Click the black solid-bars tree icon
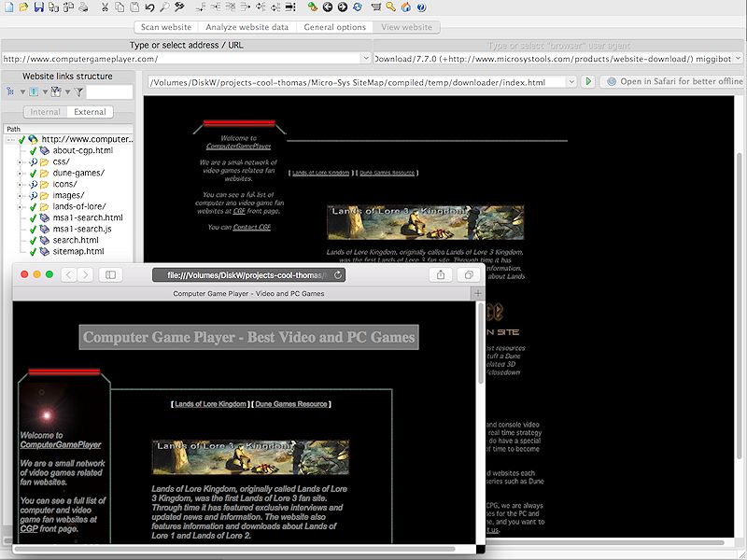The height and width of the screenshot is (560, 747). [289, 7]
